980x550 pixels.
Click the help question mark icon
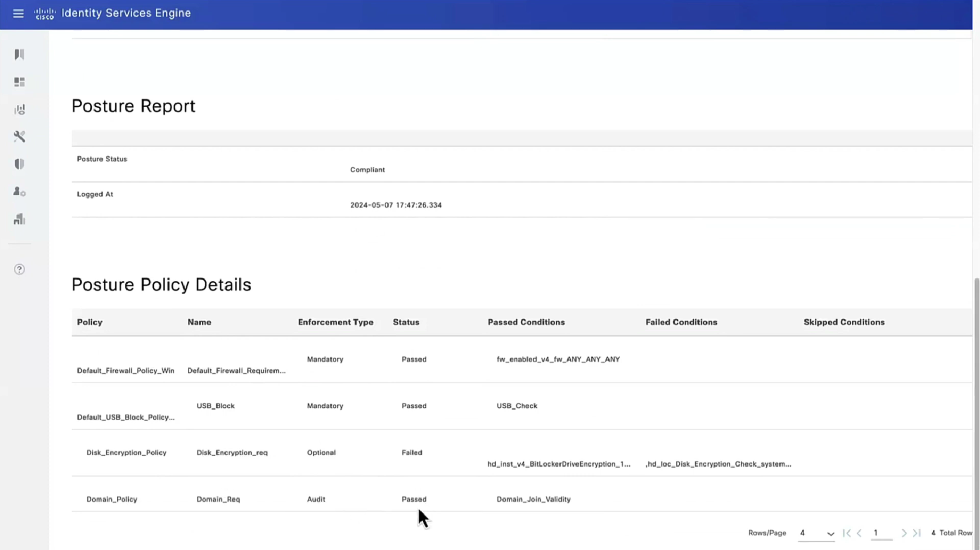(x=19, y=269)
